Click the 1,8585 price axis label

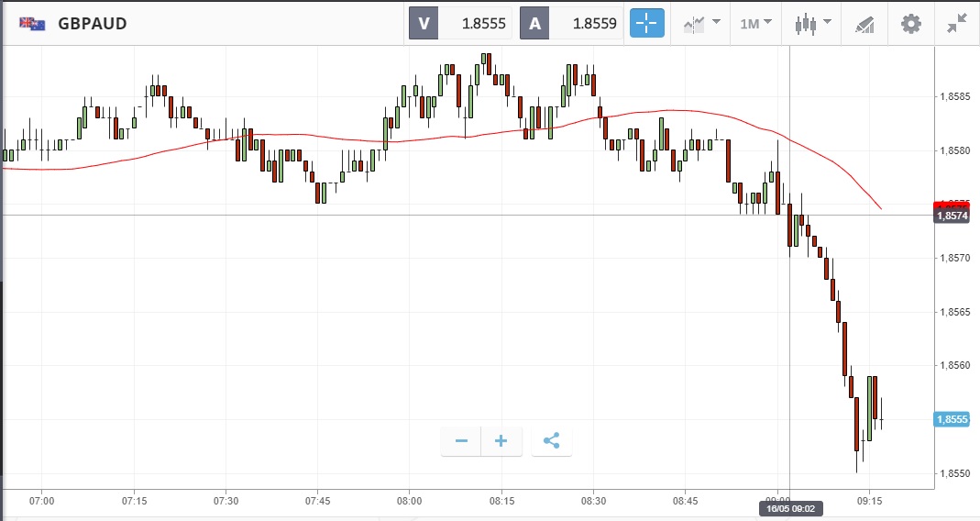pyautogui.click(x=954, y=95)
